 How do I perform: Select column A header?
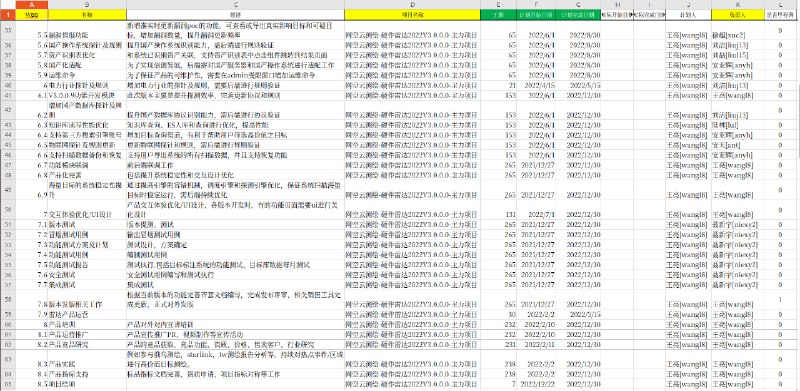[x=32, y=5]
